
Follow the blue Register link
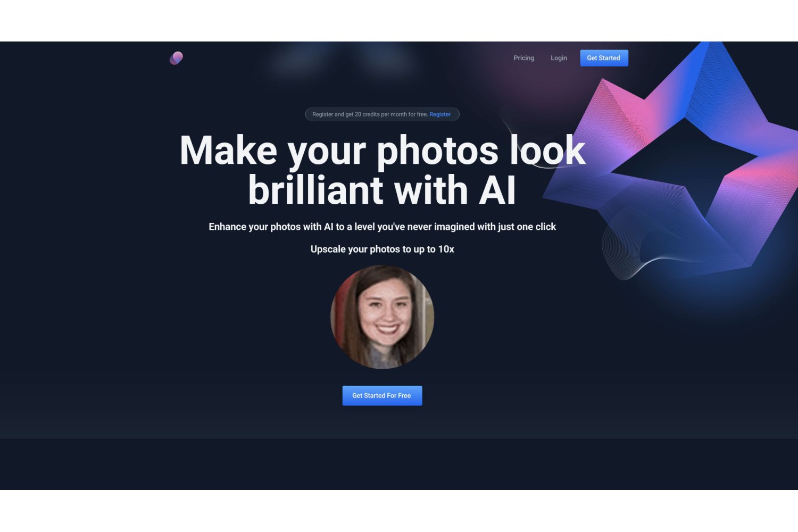440,114
